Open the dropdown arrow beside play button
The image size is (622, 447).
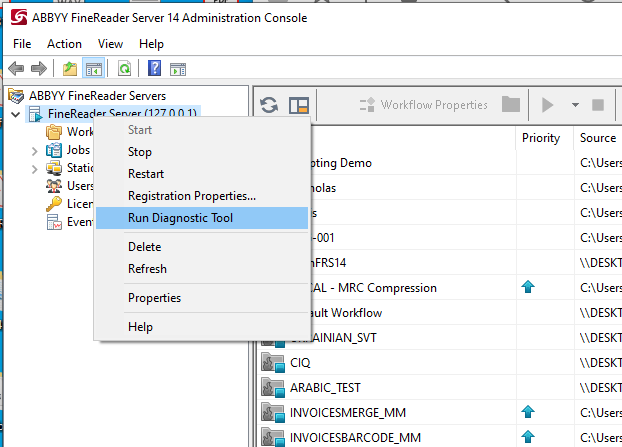click(x=575, y=105)
